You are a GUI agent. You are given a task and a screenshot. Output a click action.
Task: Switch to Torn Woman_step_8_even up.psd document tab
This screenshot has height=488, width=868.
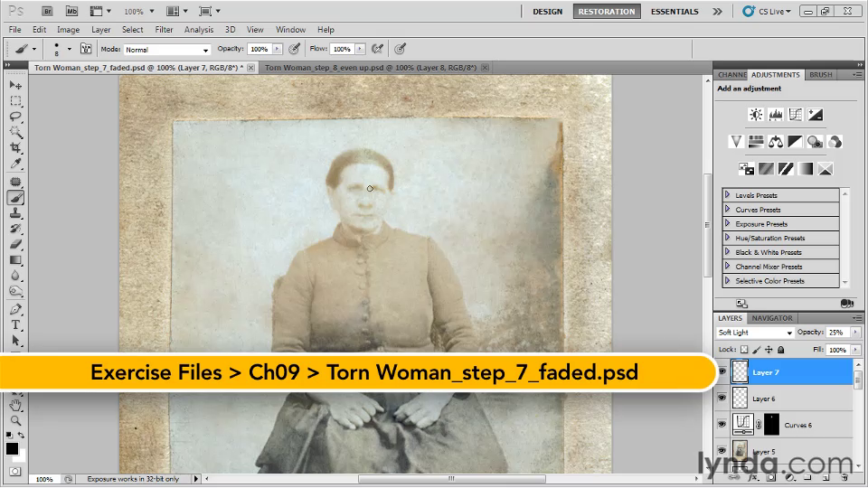click(371, 68)
